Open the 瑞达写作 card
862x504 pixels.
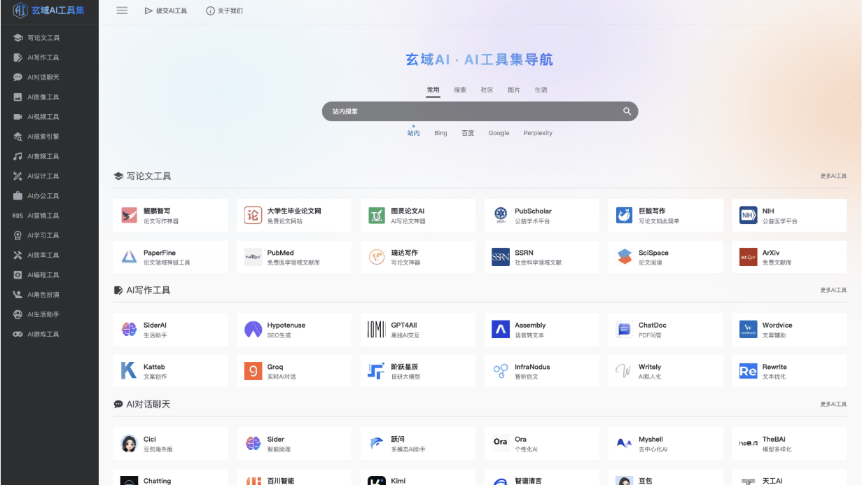coord(418,257)
